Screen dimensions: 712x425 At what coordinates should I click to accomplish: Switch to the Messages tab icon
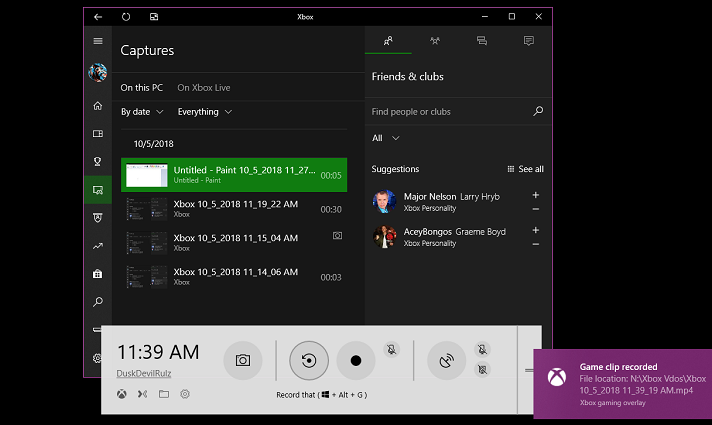(x=482, y=41)
